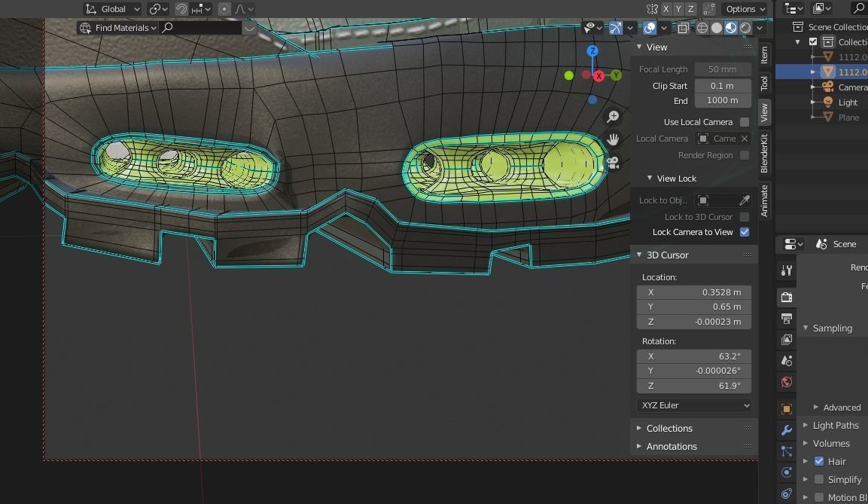Enable Lock to 3D Cursor checkbox

[745, 217]
